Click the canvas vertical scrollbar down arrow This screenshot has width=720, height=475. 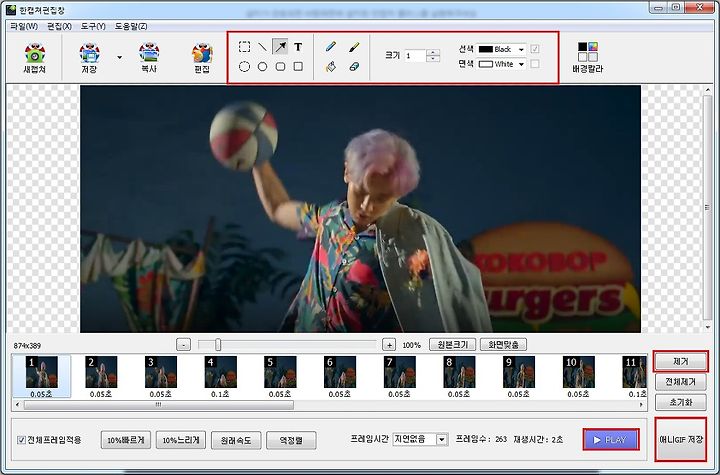point(707,327)
